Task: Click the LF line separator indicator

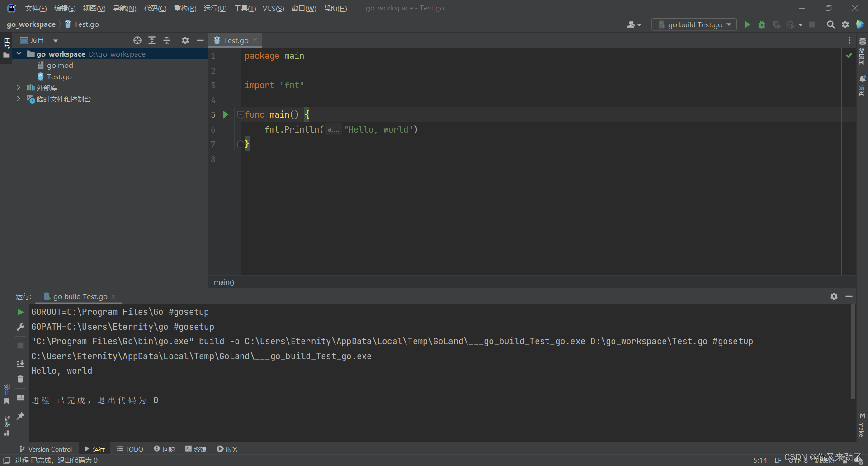Action: click(x=778, y=460)
